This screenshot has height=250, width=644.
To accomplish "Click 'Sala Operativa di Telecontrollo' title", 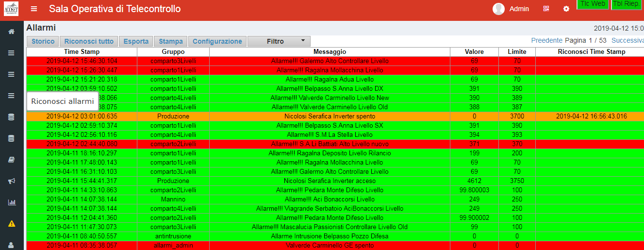I will coord(115,9).
